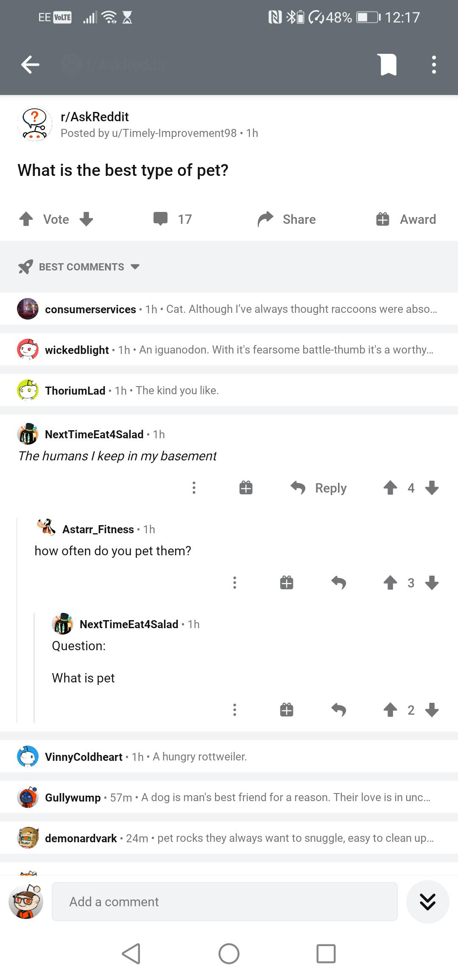Bookmark this post
Image resolution: width=458 pixels, height=980 pixels.
[388, 64]
